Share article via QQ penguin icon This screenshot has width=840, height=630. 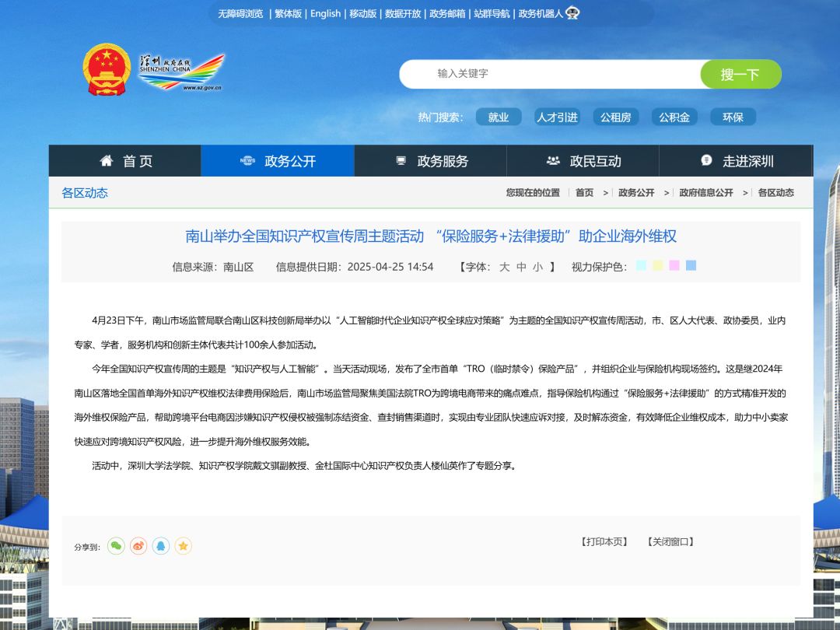pos(161,546)
